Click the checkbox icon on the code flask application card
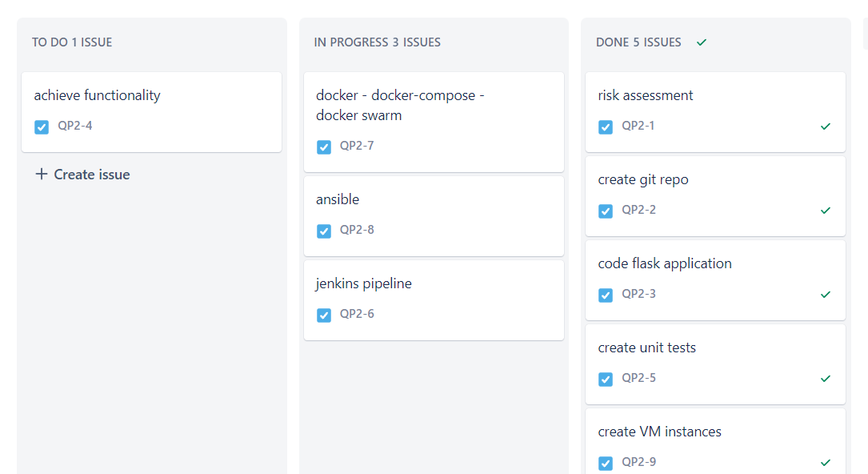The height and width of the screenshot is (474, 868). (x=606, y=295)
